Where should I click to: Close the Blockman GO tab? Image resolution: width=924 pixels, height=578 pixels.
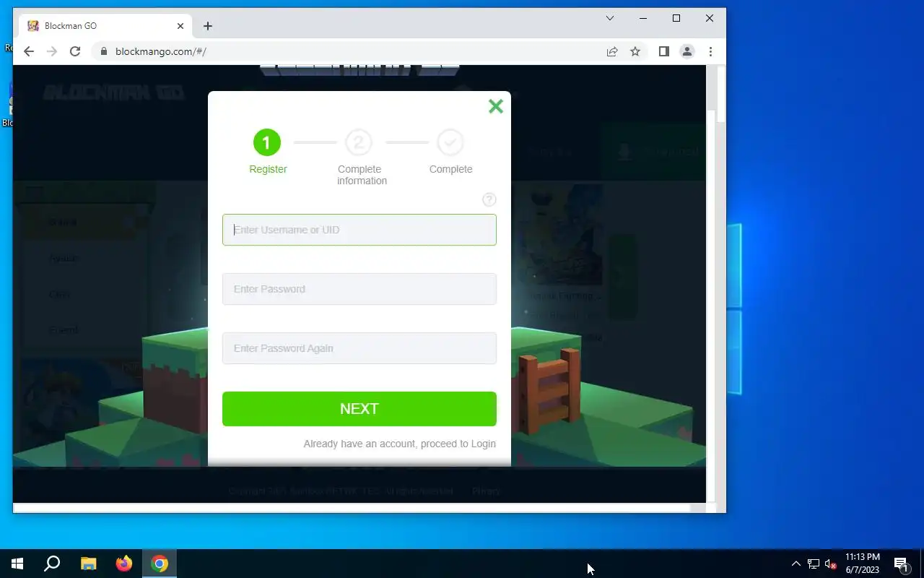180,26
